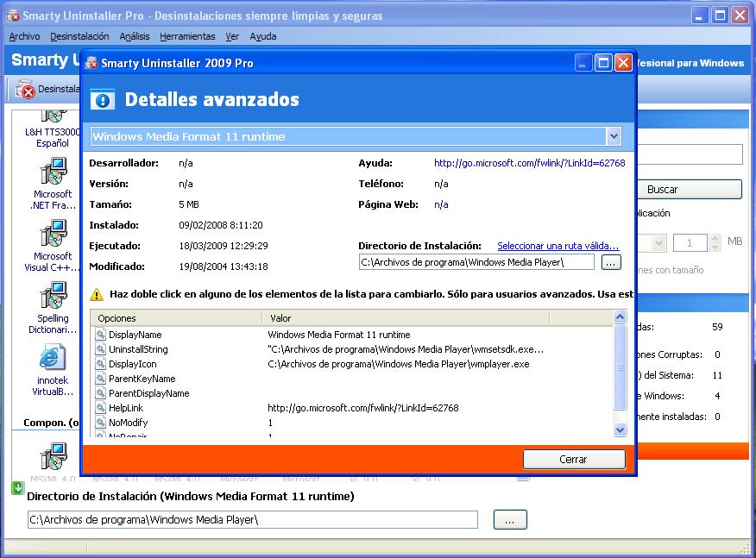Open the Windows Media Format 11 runtime dropdown
This screenshot has width=756, height=558.
(x=614, y=136)
